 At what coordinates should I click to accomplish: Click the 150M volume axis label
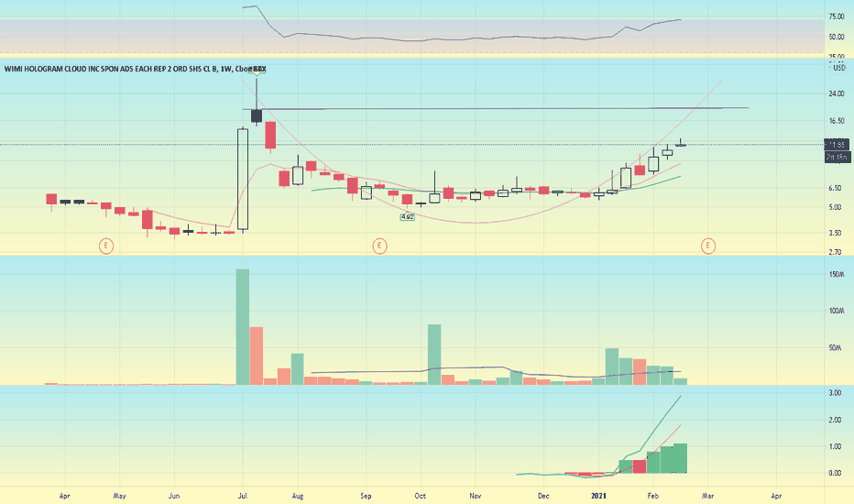(838, 274)
